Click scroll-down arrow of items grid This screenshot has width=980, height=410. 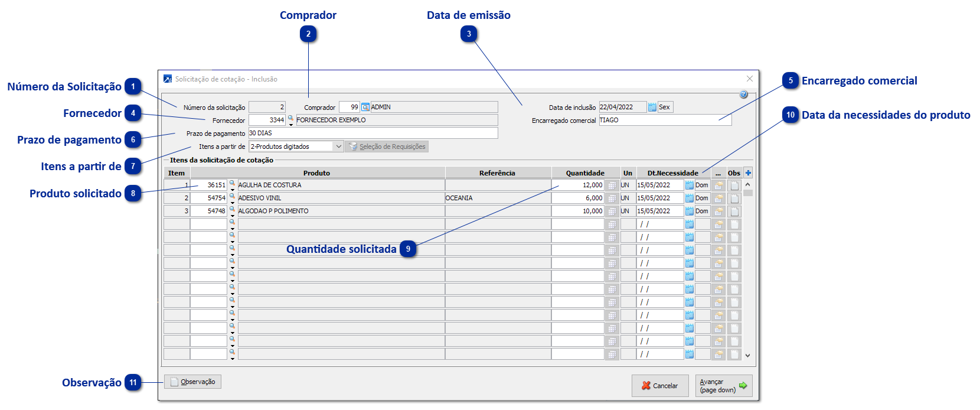(x=748, y=356)
